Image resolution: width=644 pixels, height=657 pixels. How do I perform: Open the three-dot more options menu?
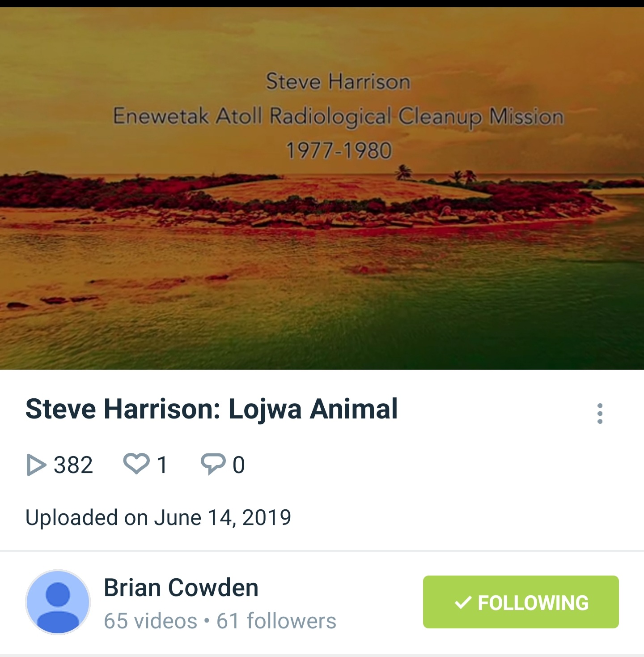tap(600, 413)
